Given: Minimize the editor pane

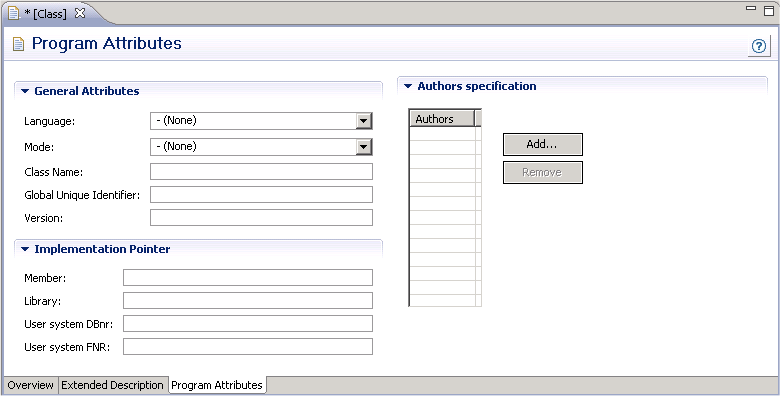Looking at the screenshot, I should (x=751, y=8).
